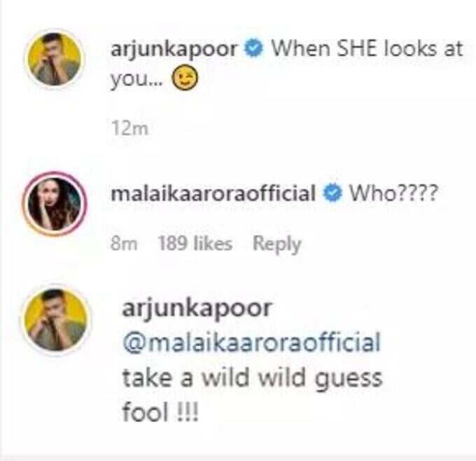This screenshot has width=476, height=461.
Task: Click the "you..." caption line
Action: point(137,80)
